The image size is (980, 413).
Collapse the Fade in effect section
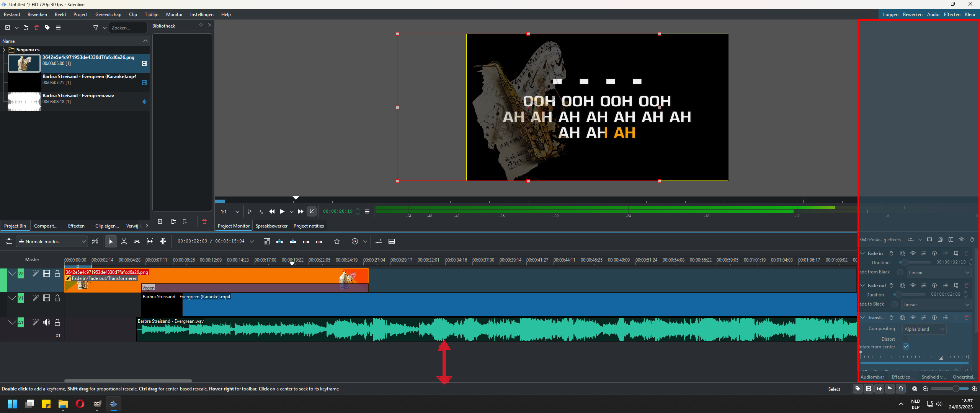(863, 253)
